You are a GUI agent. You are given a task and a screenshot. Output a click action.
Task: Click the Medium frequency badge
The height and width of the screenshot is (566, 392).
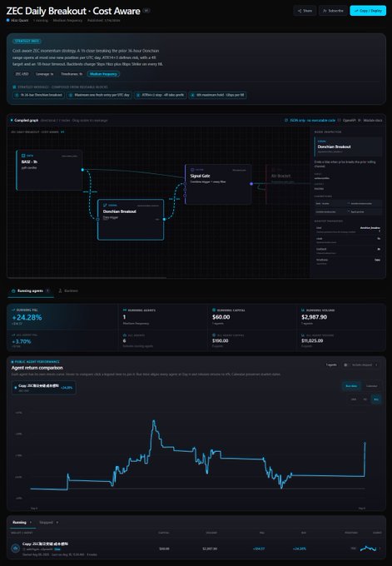coord(103,74)
